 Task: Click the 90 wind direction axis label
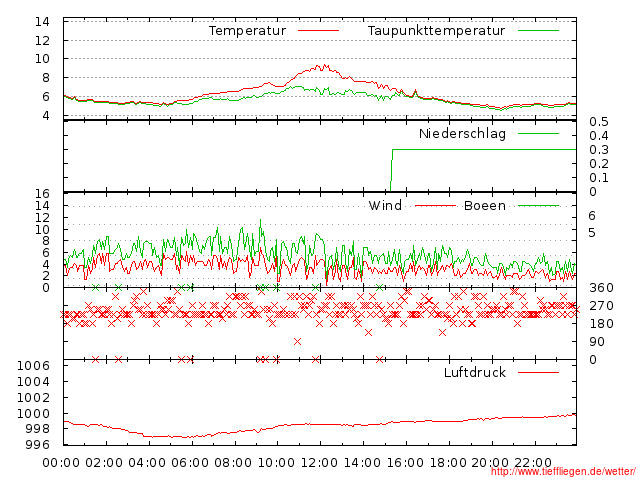(597, 342)
